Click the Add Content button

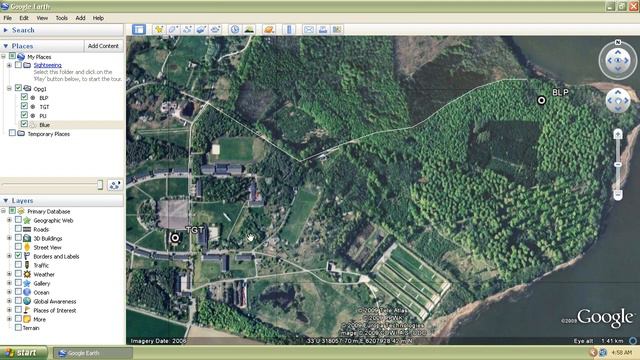(103, 46)
